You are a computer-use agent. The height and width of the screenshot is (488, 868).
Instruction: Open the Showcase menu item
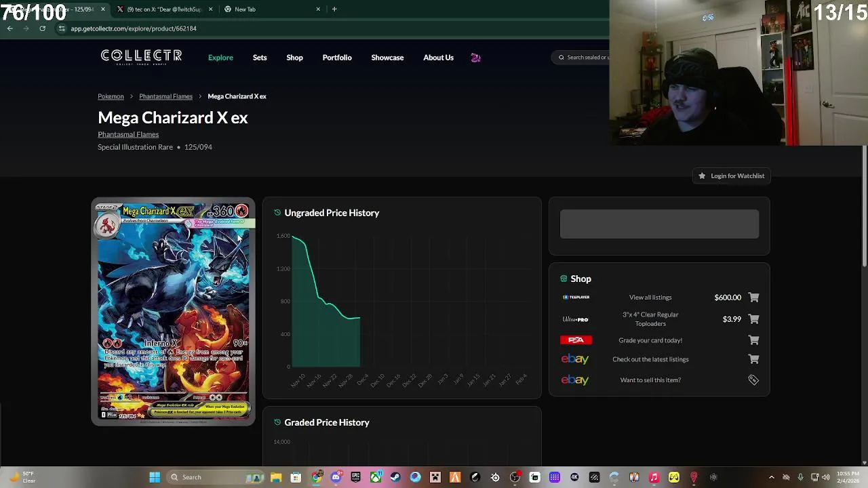tap(387, 58)
